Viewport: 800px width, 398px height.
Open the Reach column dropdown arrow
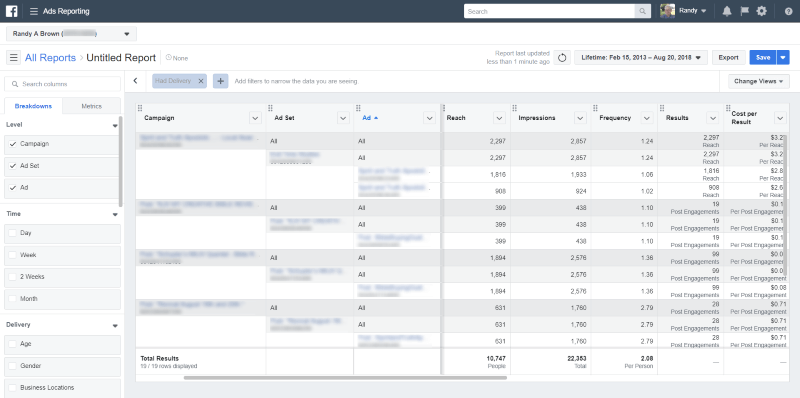click(499, 118)
